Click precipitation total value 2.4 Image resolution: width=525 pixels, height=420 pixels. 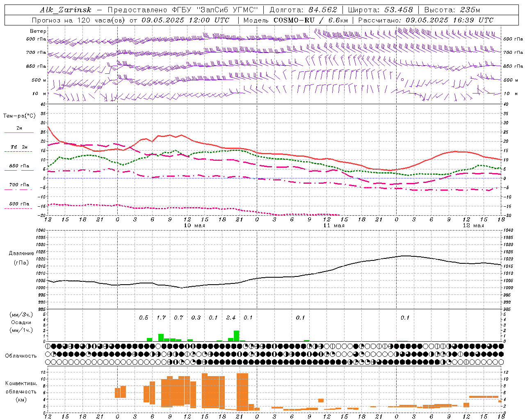point(231,318)
